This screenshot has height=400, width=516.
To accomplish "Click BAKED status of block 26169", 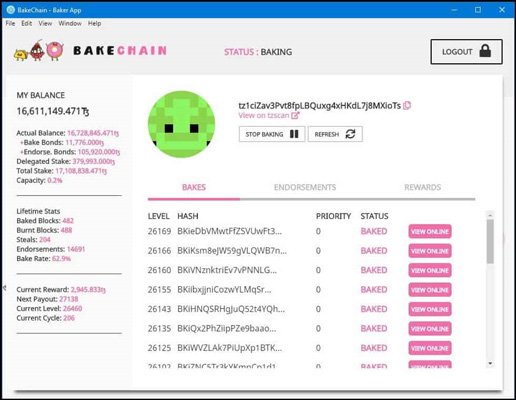I will [374, 231].
